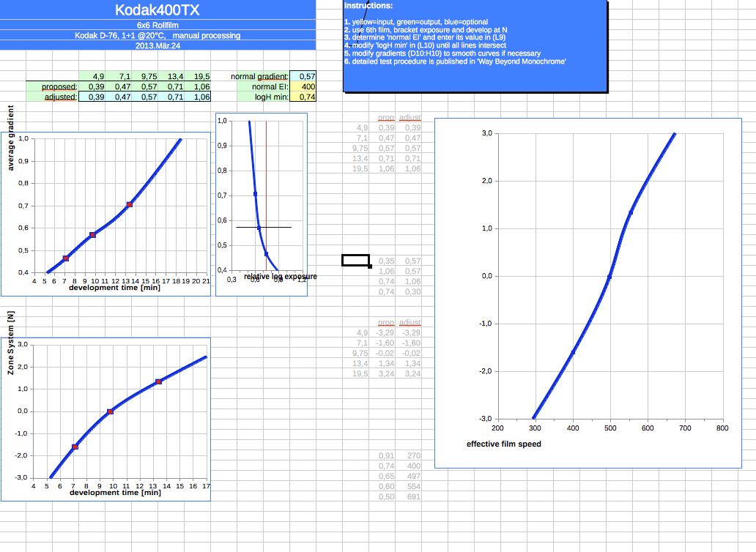Select the yellow logH min cell 0,74
Viewport: 756px width, 552px height.
(303, 97)
